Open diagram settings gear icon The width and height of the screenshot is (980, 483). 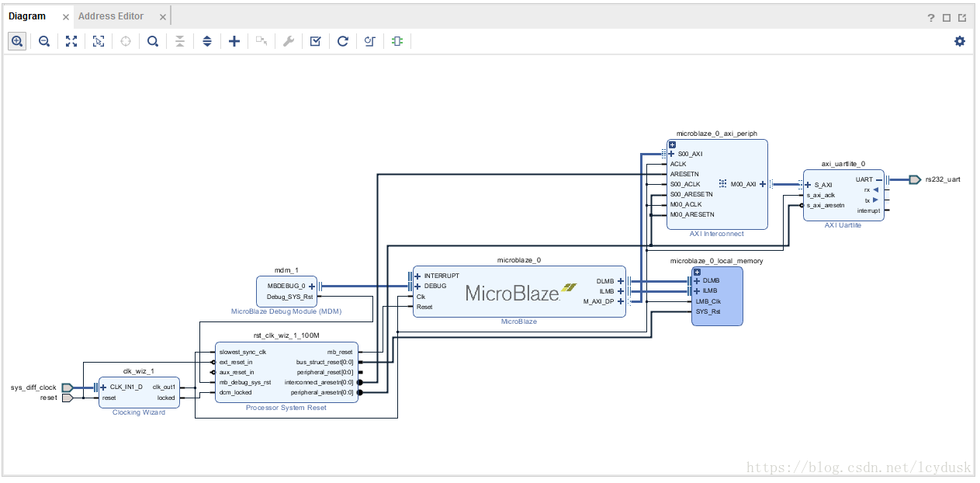(x=960, y=41)
